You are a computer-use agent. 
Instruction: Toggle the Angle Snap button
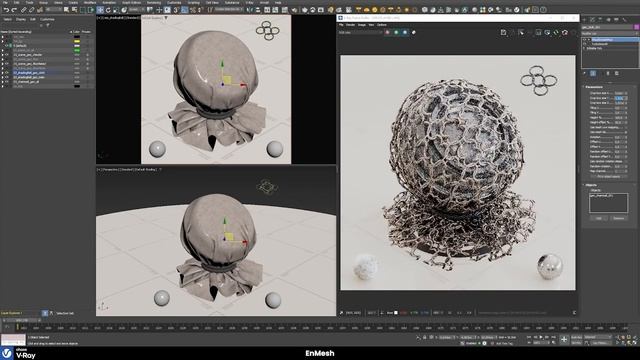point(184,10)
